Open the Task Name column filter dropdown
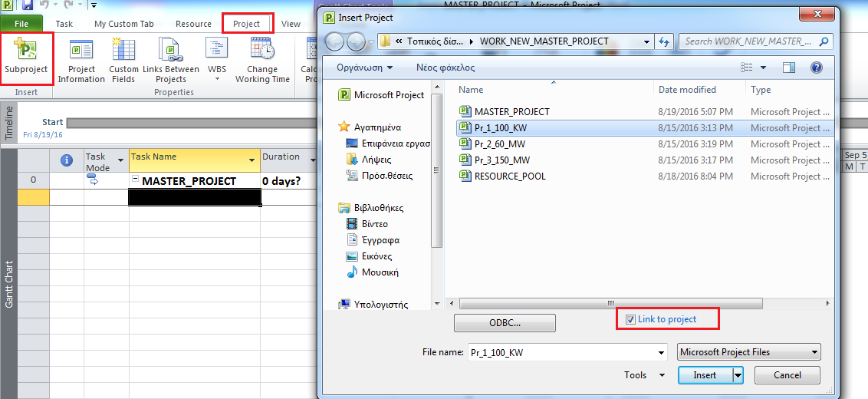The width and height of the screenshot is (868, 399). coord(252,160)
